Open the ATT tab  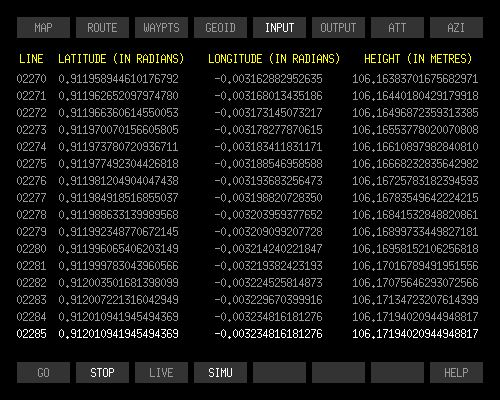point(397,28)
